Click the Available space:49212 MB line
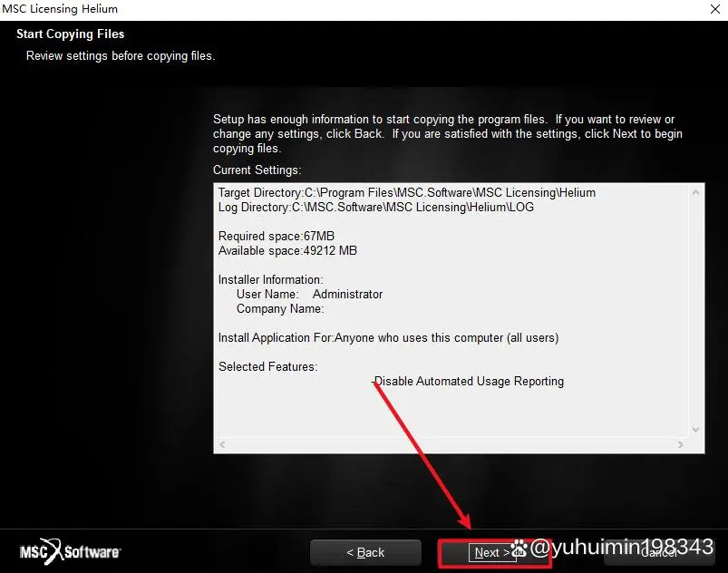Image resolution: width=728 pixels, height=573 pixels. 288,251
